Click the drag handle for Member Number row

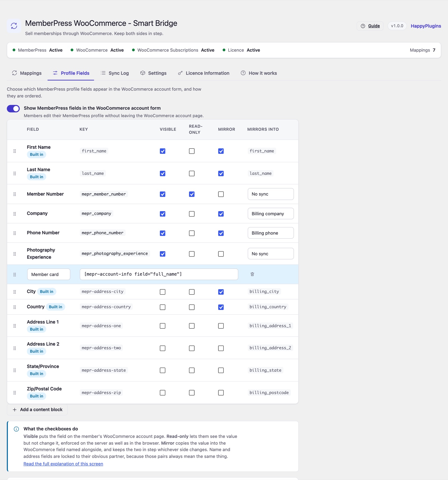tap(15, 194)
